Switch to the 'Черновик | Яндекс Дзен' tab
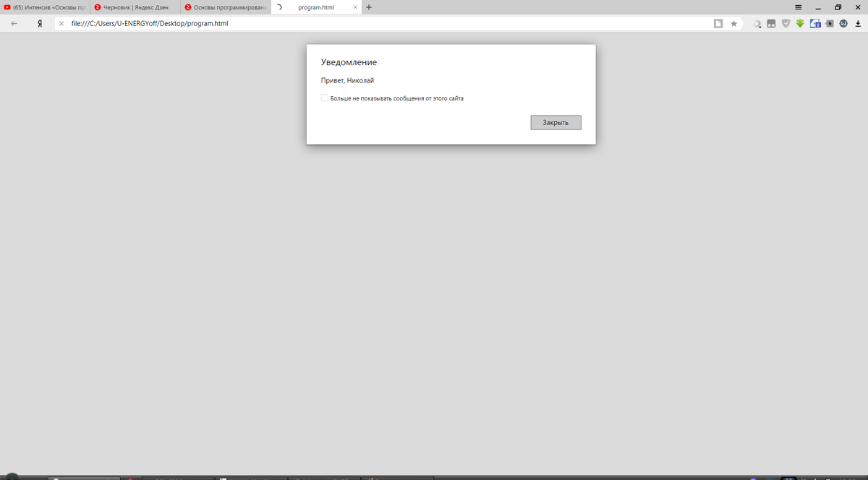Screen dimensions: 868x480 135,7
